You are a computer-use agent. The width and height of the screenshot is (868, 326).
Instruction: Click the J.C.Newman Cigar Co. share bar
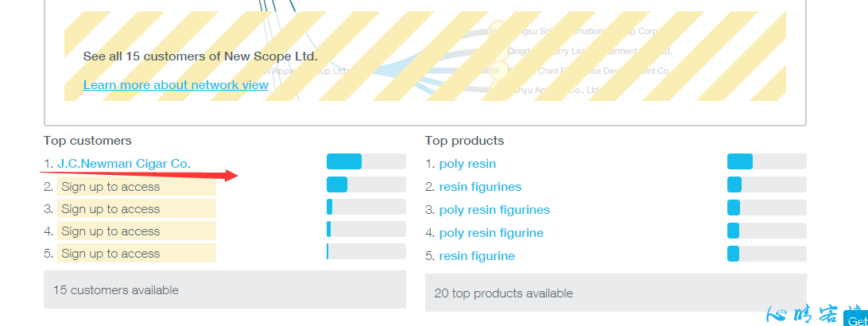click(x=366, y=161)
